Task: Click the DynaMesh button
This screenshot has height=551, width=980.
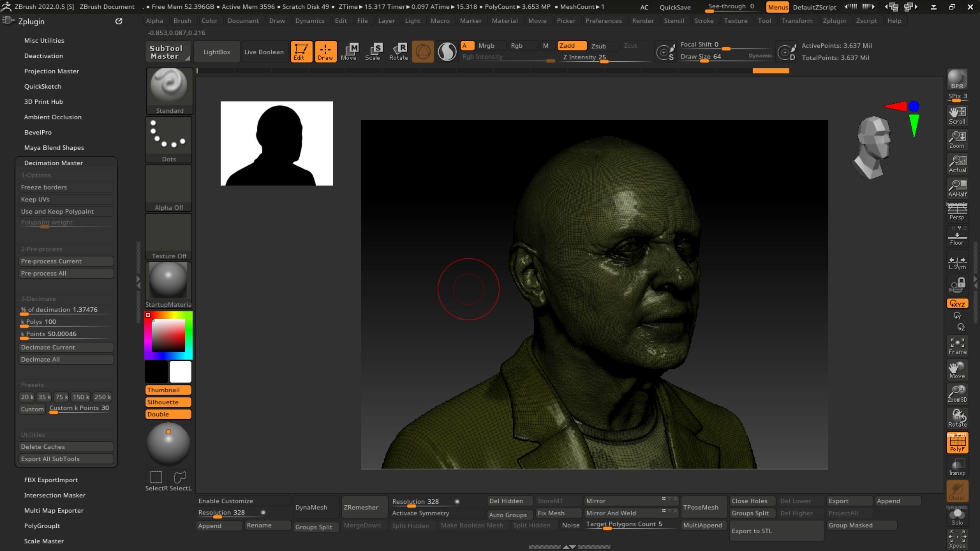Action: pyautogui.click(x=316, y=507)
